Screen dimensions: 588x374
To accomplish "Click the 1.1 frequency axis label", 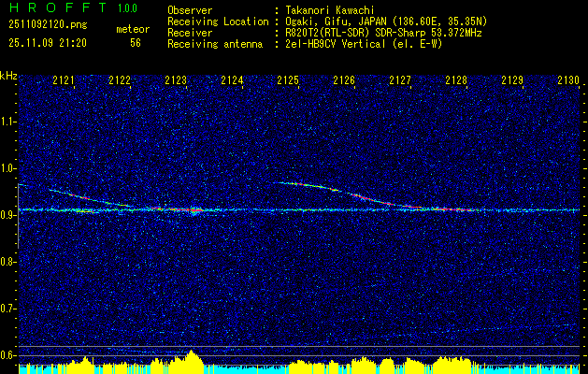I will click(x=8, y=121).
